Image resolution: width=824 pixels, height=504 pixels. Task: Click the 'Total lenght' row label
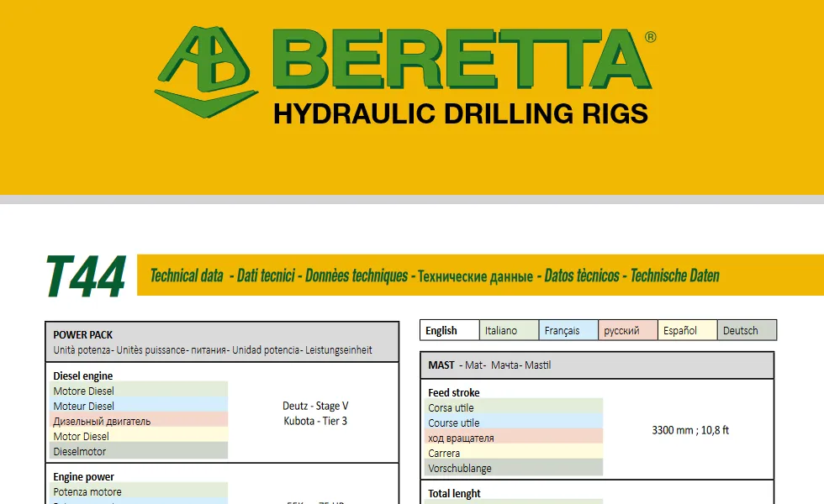point(454,494)
